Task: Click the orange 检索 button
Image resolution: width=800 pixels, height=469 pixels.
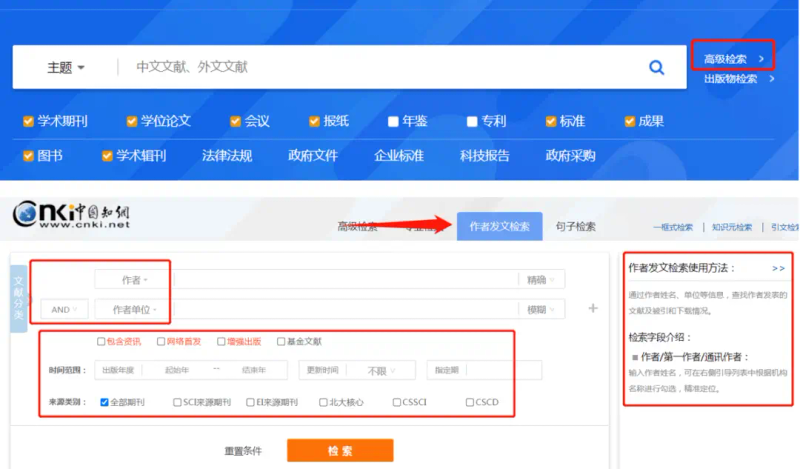Action: pyautogui.click(x=340, y=451)
